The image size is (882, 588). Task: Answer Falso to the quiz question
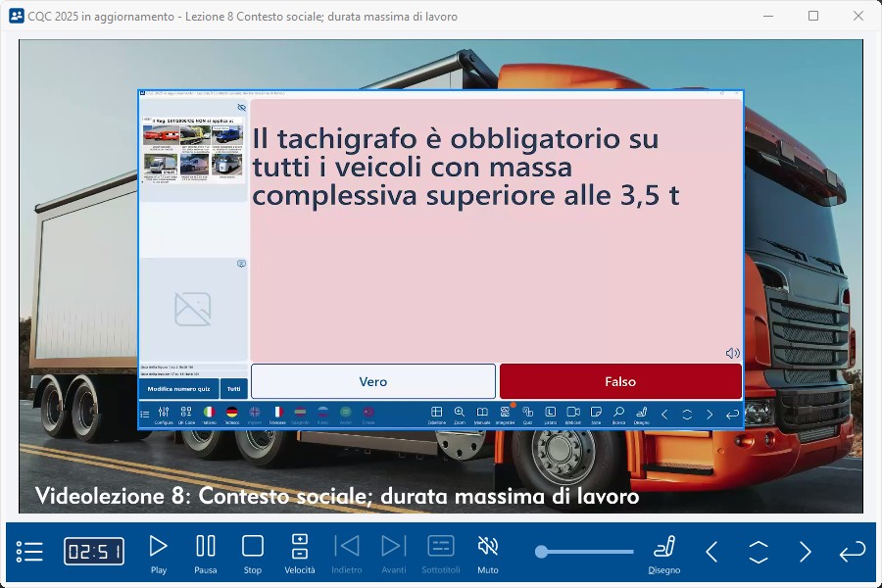[x=620, y=381]
